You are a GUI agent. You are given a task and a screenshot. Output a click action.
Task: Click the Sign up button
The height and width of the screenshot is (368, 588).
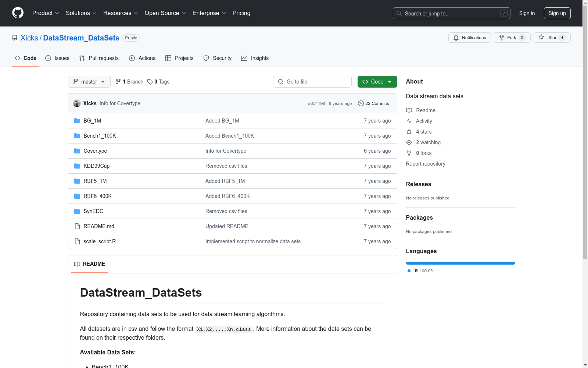point(557,13)
